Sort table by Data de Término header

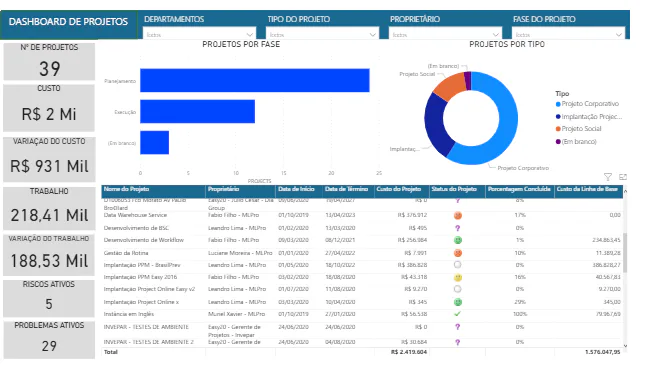346,189
